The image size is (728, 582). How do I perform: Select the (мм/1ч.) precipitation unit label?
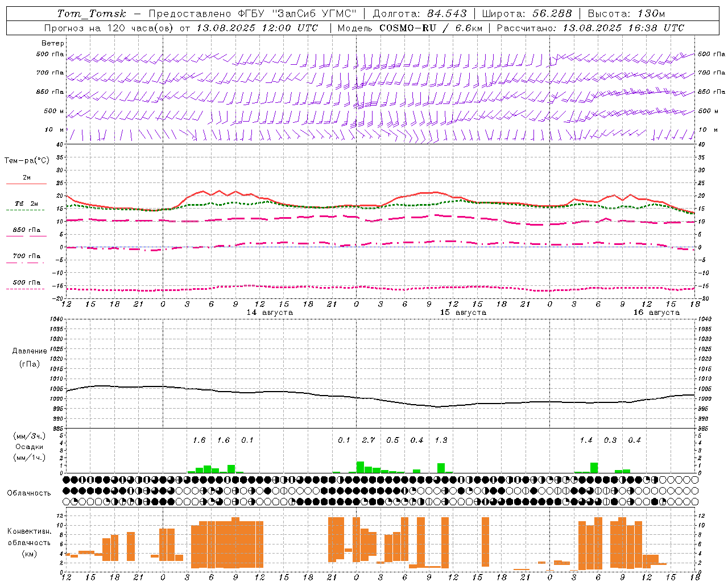click(x=29, y=458)
